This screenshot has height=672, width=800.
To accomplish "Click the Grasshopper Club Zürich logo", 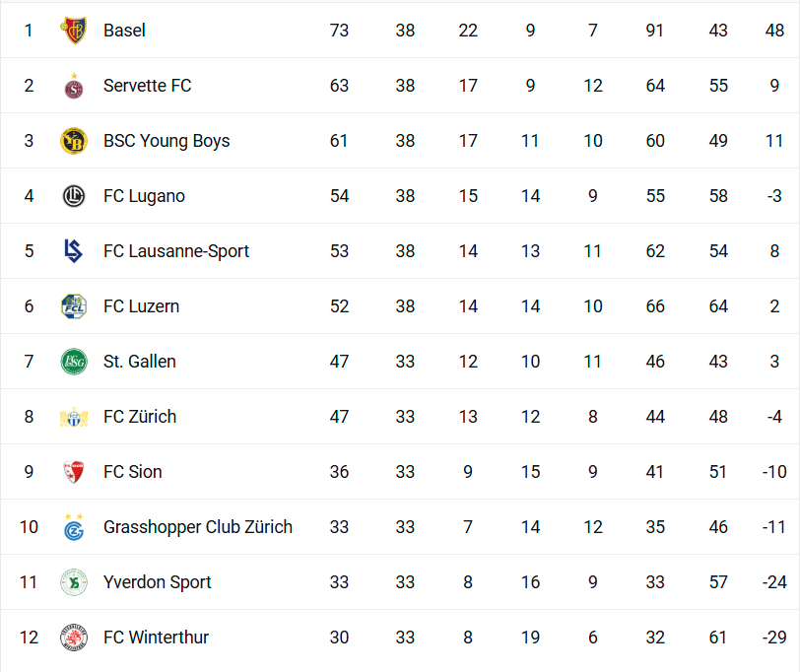I will [73, 527].
